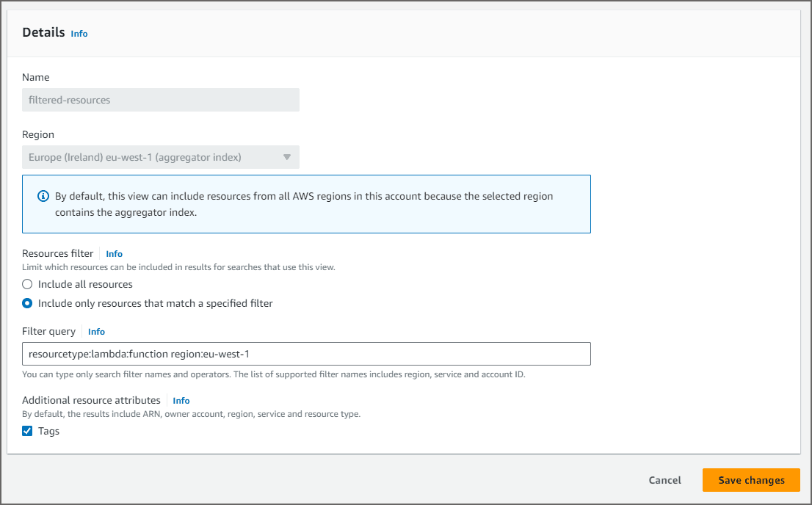812x505 pixels.
Task: Click the 'By default, the results include ARN' text
Action: (191, 414)
